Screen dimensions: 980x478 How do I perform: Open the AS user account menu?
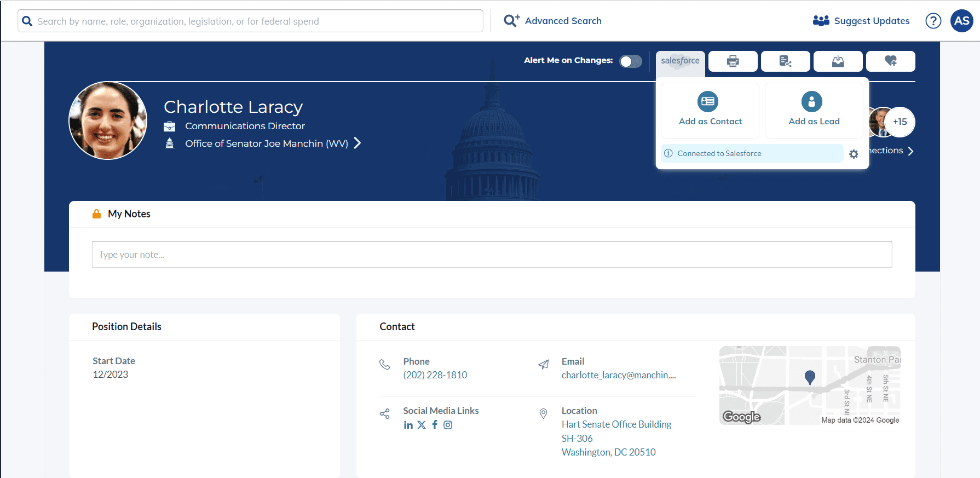[961, 21]
